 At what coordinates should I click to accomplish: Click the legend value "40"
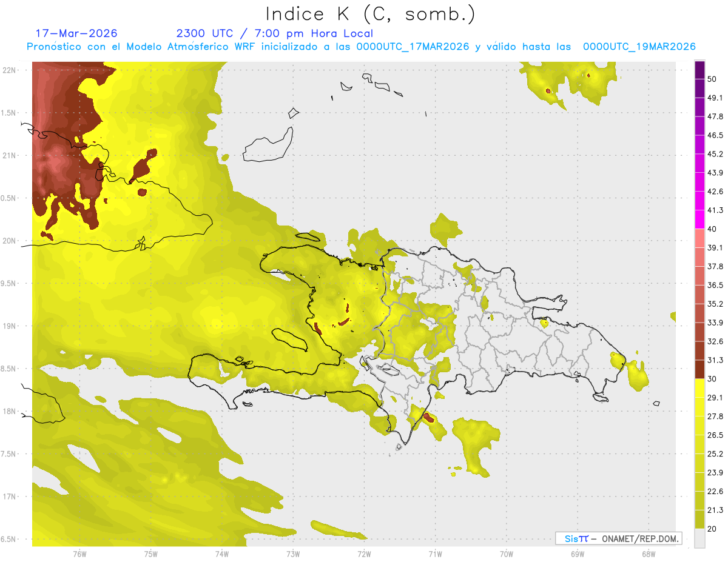point(713,229)
